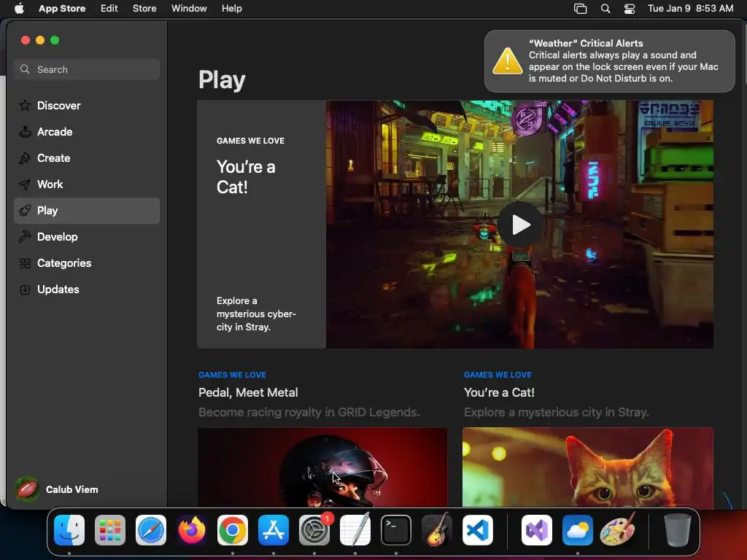Image resolution: width=747 pixels, height=560 pixels.
Task: Show Updates page
Action: click(x=87, y=289)
